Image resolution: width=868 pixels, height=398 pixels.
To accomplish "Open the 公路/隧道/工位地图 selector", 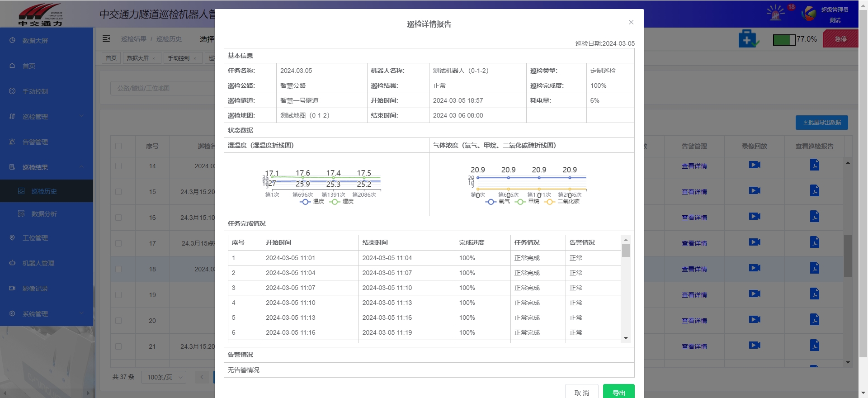I will [x=163, y=88].
